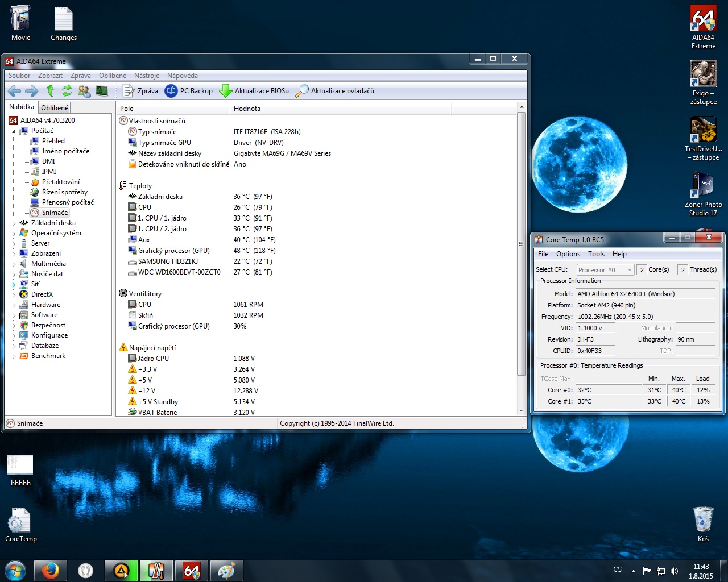Switch to the Oblíbené tab

(55, 107)
